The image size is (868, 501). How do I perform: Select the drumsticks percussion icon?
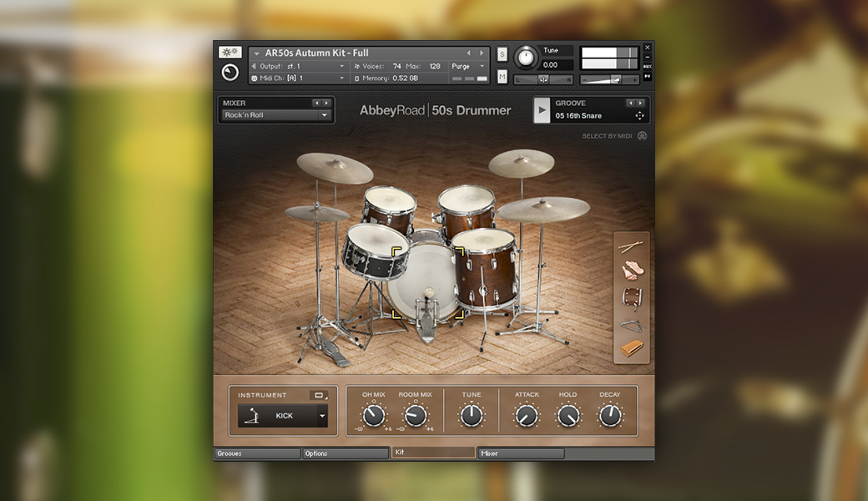(632, 246)
